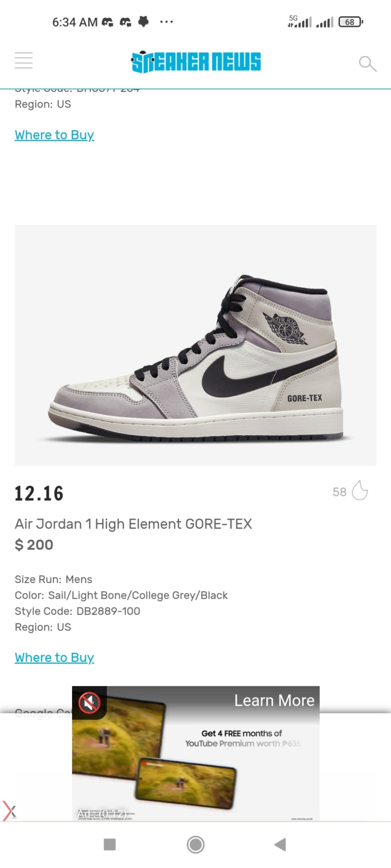Tap Where to Buy under GORE-TEX

point(54,657)
